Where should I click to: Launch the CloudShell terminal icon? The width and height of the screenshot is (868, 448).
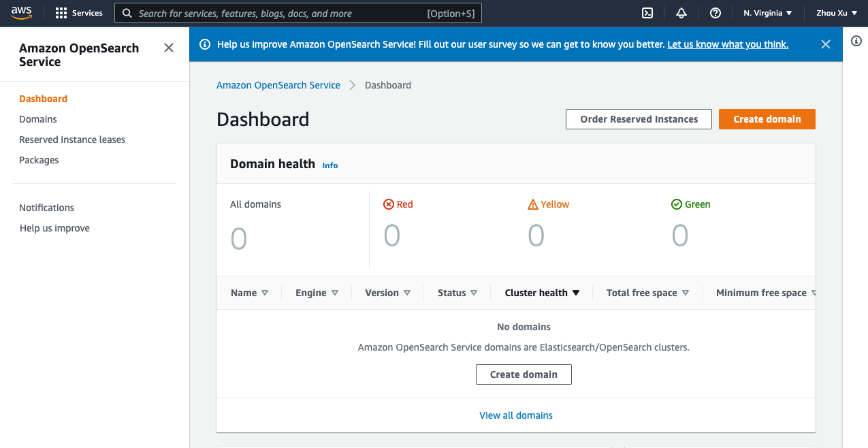tap(648, 13)
